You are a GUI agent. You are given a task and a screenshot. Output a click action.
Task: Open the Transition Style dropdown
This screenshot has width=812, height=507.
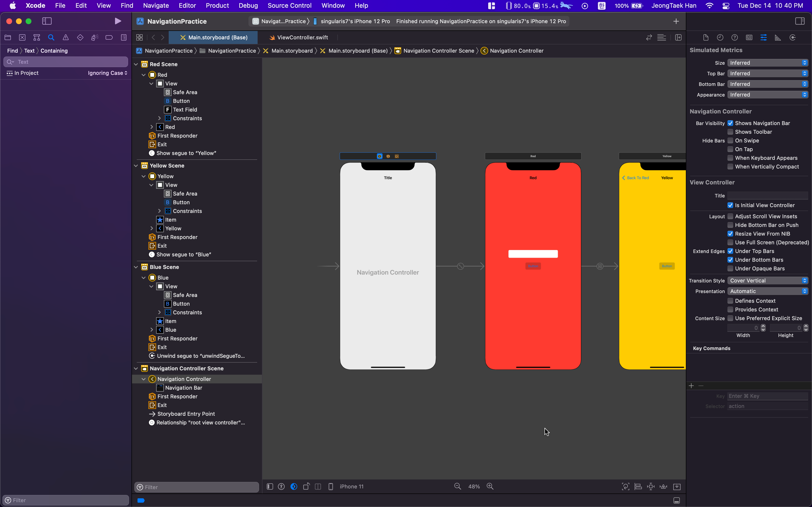(x=767, y=281)
